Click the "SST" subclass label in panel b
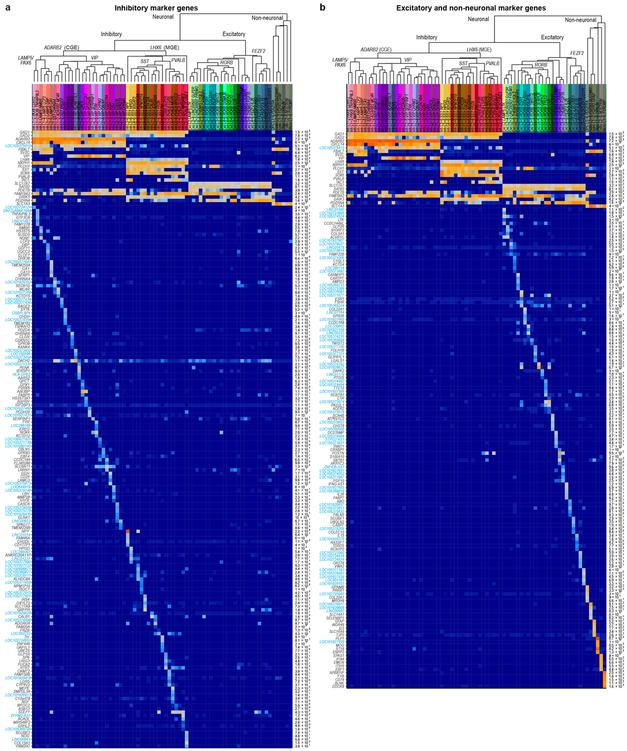This screenshot has width=627, height=751. point(463,63)
